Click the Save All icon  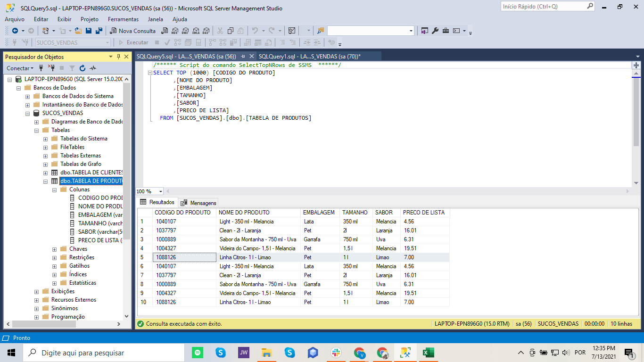(x=99, y=31)
